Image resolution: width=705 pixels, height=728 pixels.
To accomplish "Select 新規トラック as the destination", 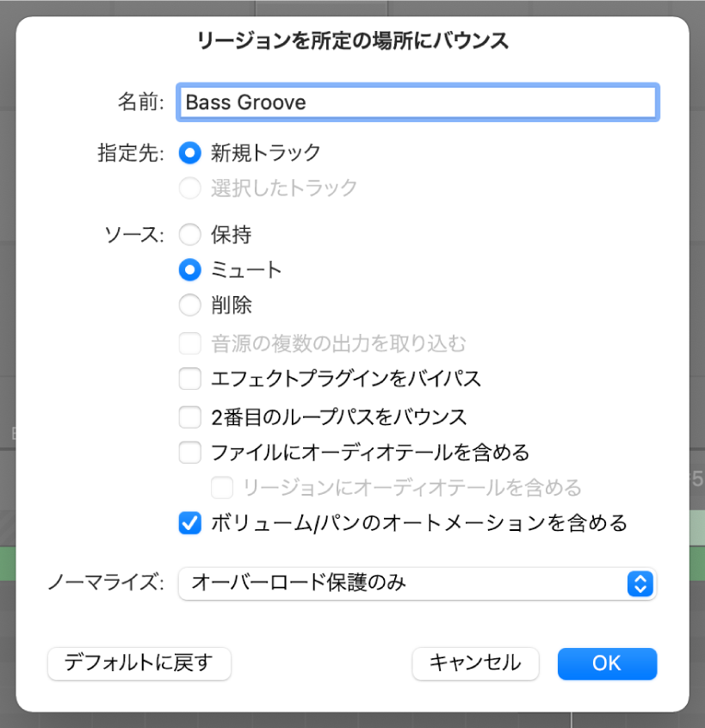I will [189, 152].
